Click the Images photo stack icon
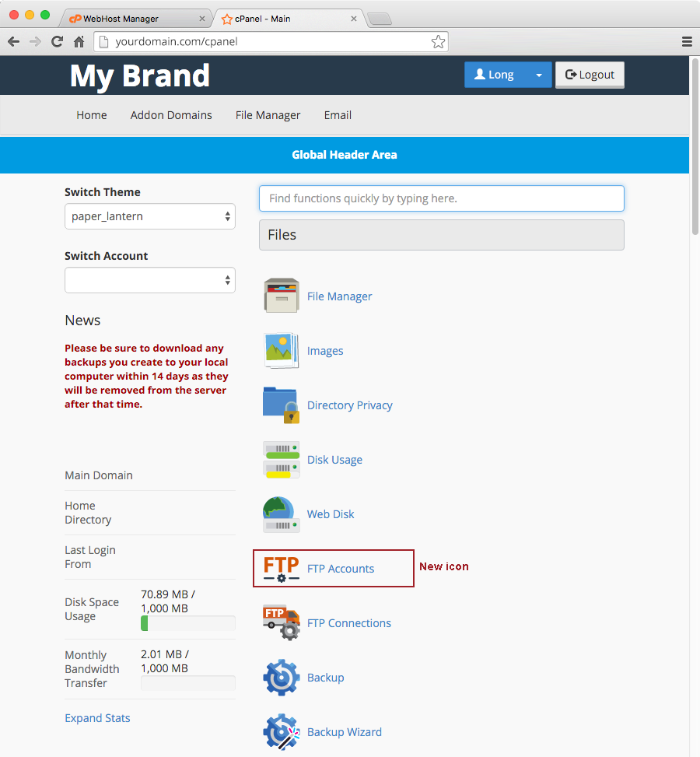This screenshot has height=757, width=700. coord(281,350)
